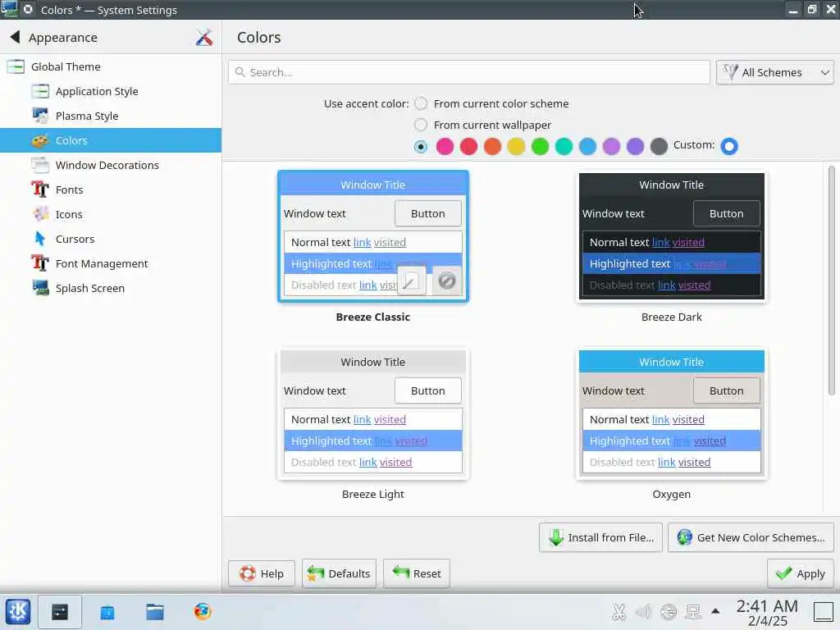
Task: Pick the pink accent color swatch
Action: (x=445, y=146)
